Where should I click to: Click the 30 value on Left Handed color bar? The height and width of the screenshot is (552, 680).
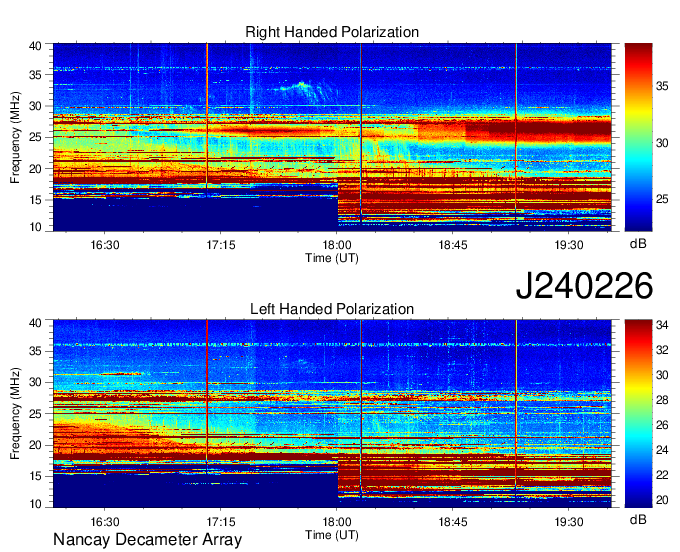662,375
